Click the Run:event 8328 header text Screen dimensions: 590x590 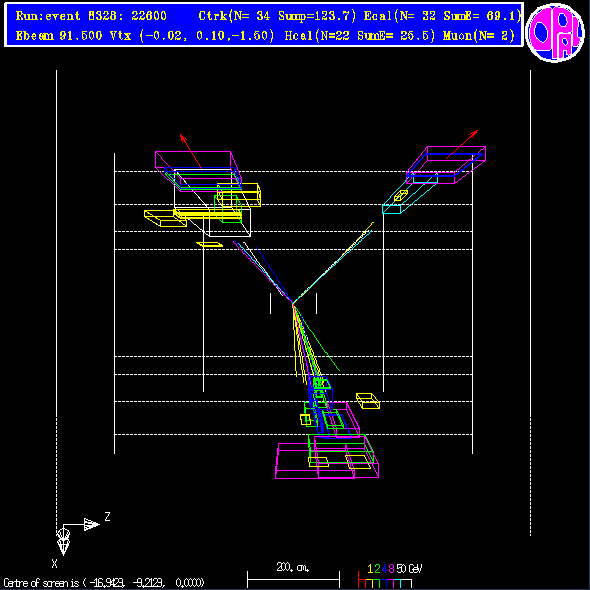(91, 16)
